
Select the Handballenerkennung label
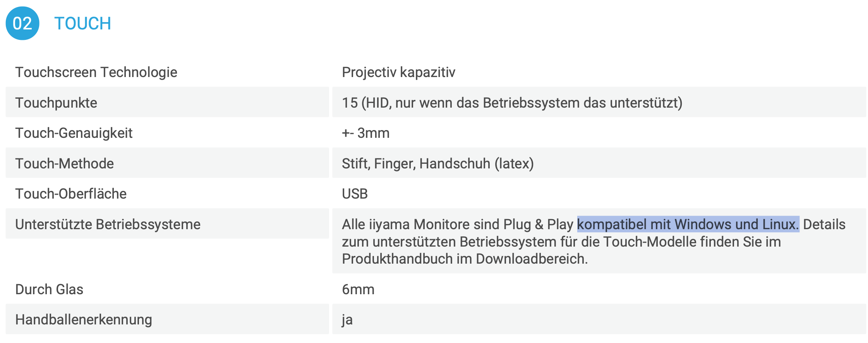[x=84, y=320]
